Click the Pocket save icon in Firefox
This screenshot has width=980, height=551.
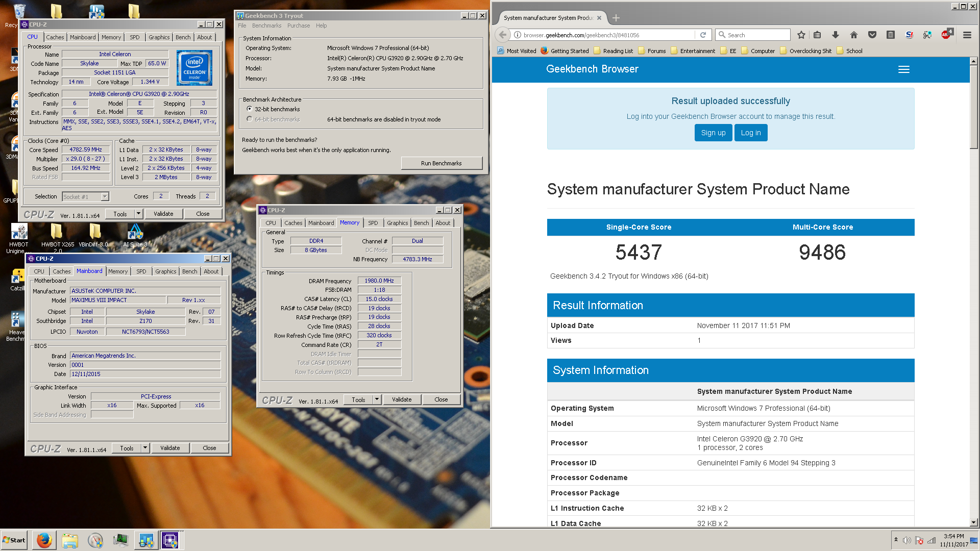(x=872, y=35)
